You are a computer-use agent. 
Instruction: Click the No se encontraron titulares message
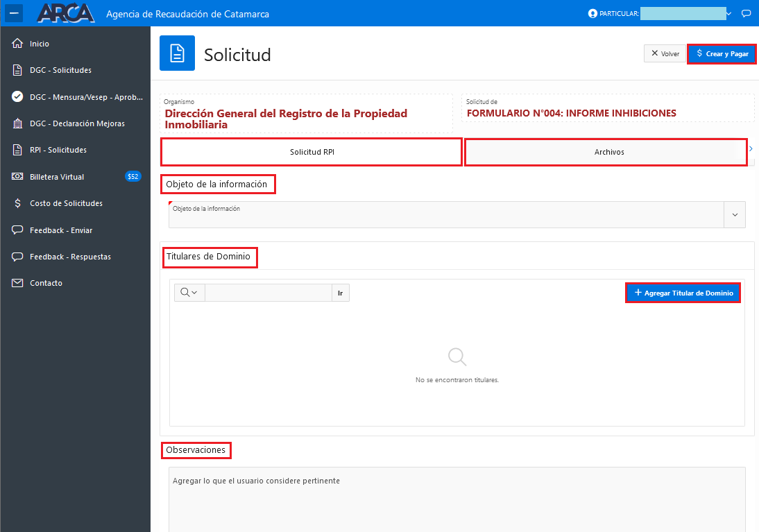[x=457, y=380]
